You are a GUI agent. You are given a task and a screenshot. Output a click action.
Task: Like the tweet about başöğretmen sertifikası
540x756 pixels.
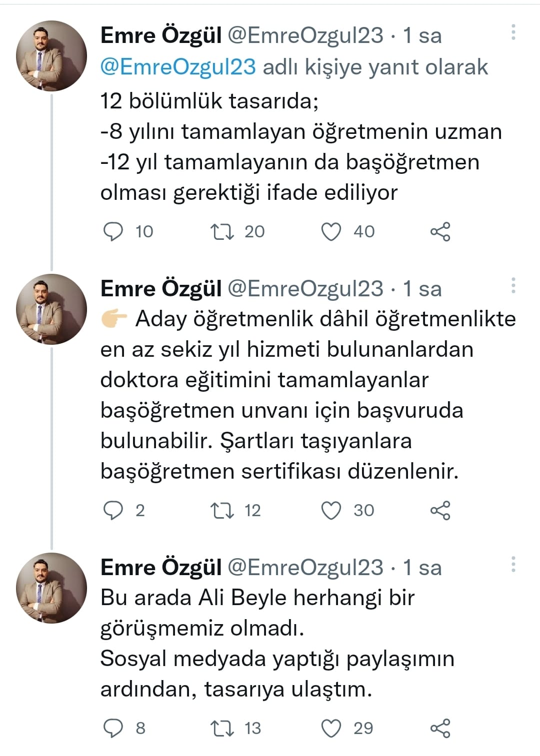(x=330, y=511)
